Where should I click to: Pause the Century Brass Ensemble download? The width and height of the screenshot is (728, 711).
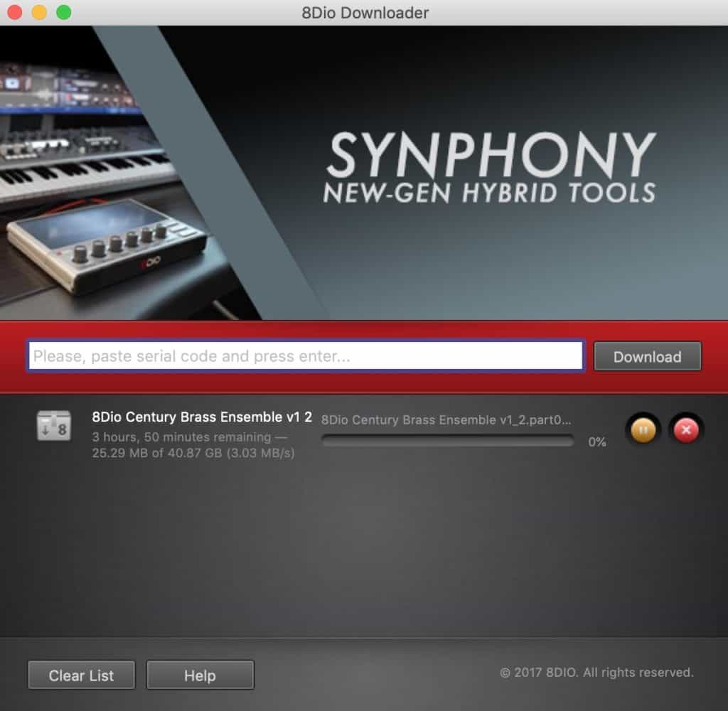coord(643,430)
